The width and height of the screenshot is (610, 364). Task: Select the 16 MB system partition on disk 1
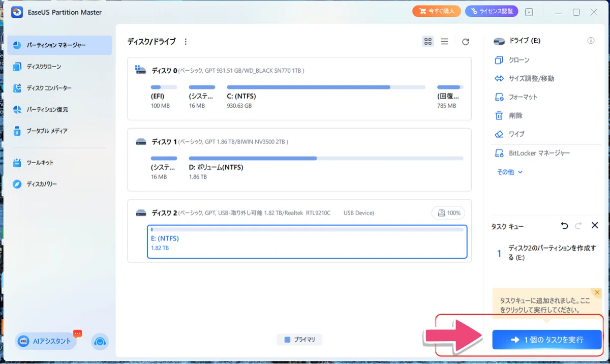[164, 168]
